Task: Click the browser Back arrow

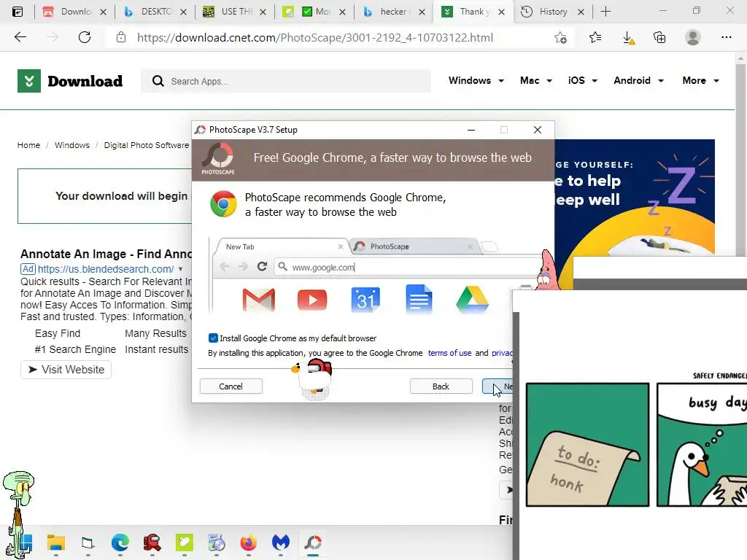Action: click(x=20, y=37)
